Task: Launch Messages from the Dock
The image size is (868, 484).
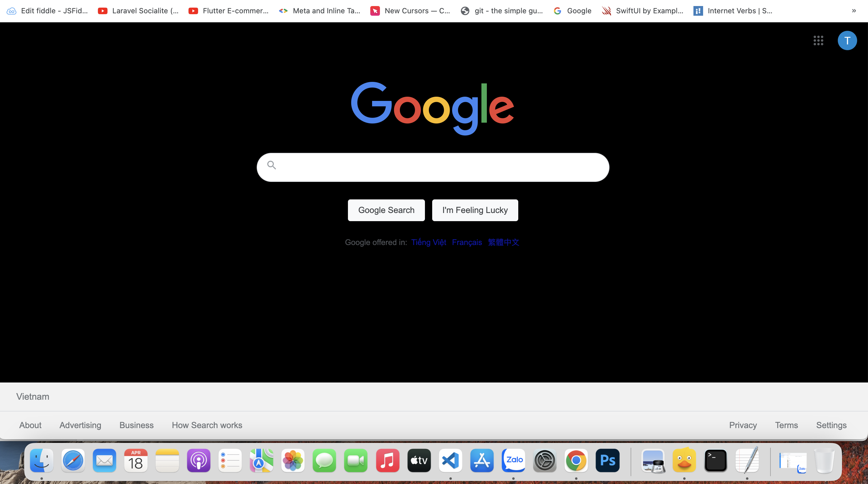Action: tap(324, 460)
